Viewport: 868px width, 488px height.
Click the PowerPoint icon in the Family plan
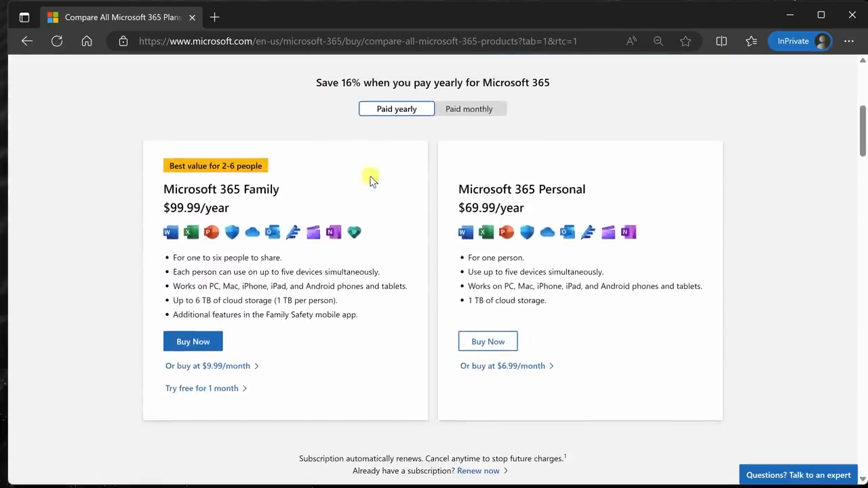pos(212,232)
